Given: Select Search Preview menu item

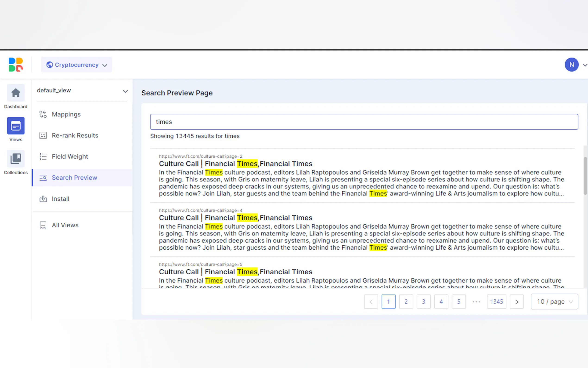Looking at the screenshot, I should 74,178.
